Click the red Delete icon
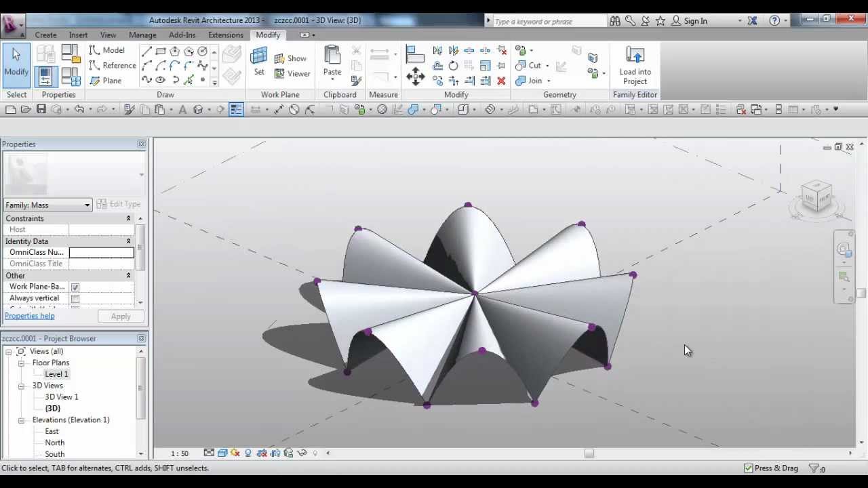Image resolution: width=868 pixels, height=488 pixels. pos(501,81)
